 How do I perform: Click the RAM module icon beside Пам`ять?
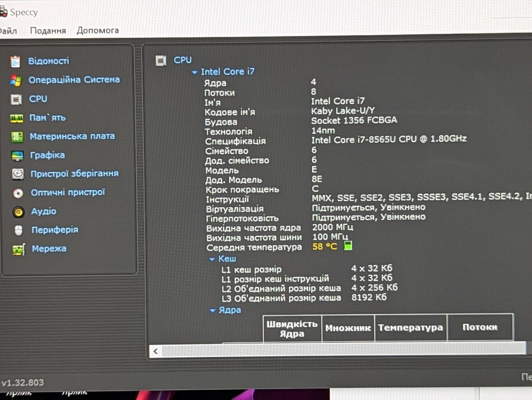coord(17,119)
